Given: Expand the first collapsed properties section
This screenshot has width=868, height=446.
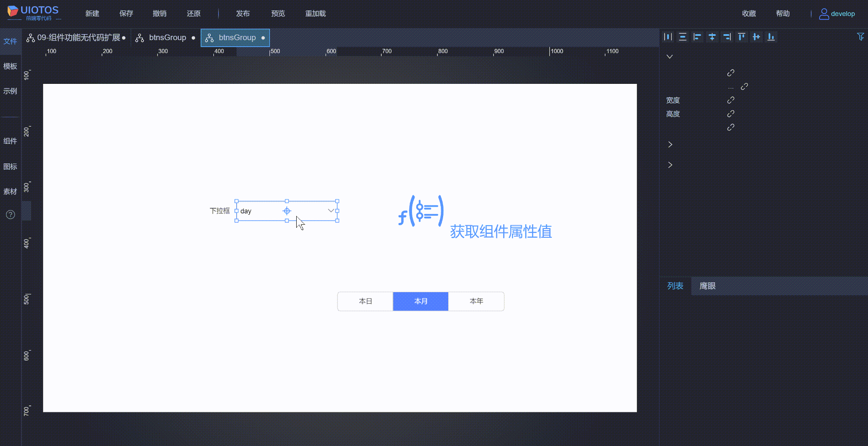Looking at the screenshot, I should pos(670,144).
